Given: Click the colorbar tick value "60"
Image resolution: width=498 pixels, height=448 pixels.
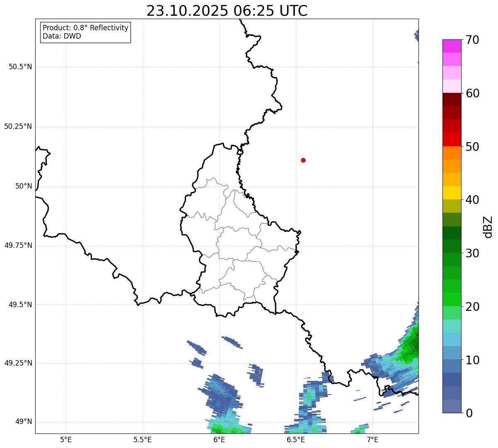Looking at the screenshot, I should pyautogui.click(x=472, y=93).
